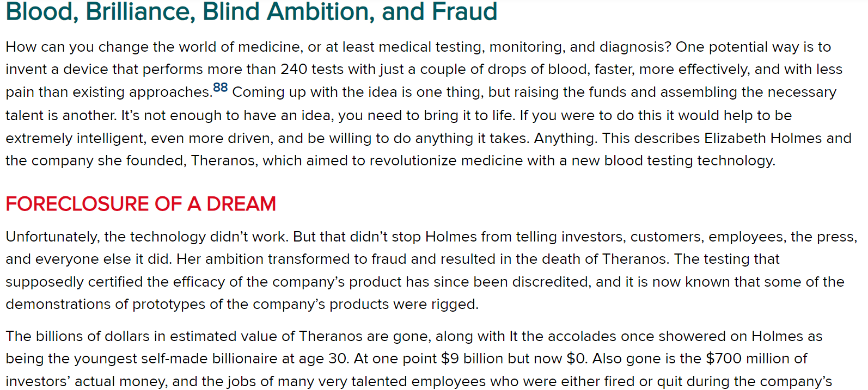Open footnote reference 88
The width and height of the screenshot is (868, 390).
221,87
